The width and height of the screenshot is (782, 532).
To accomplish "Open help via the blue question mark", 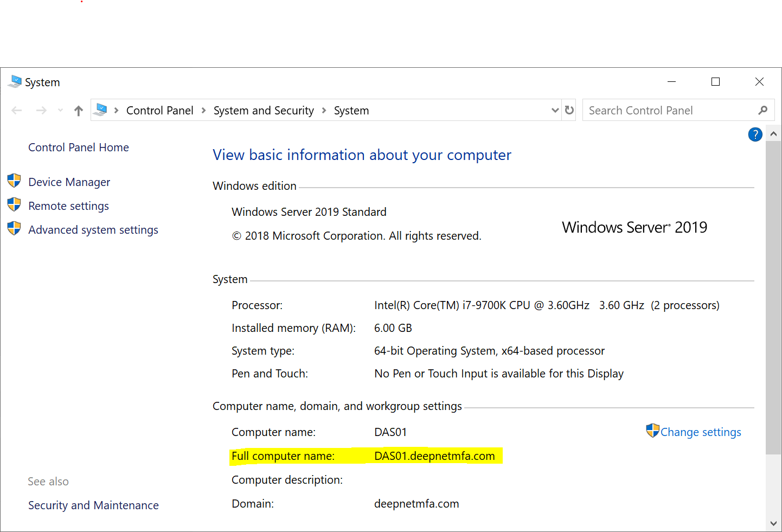I will pos(755,134).
